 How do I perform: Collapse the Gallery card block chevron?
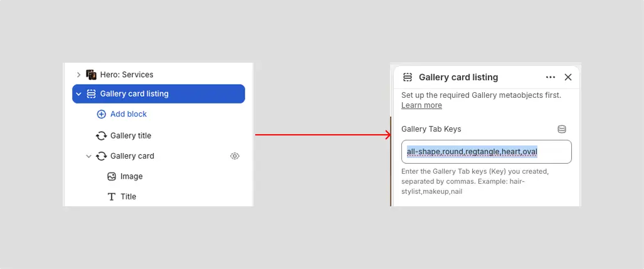88,156
